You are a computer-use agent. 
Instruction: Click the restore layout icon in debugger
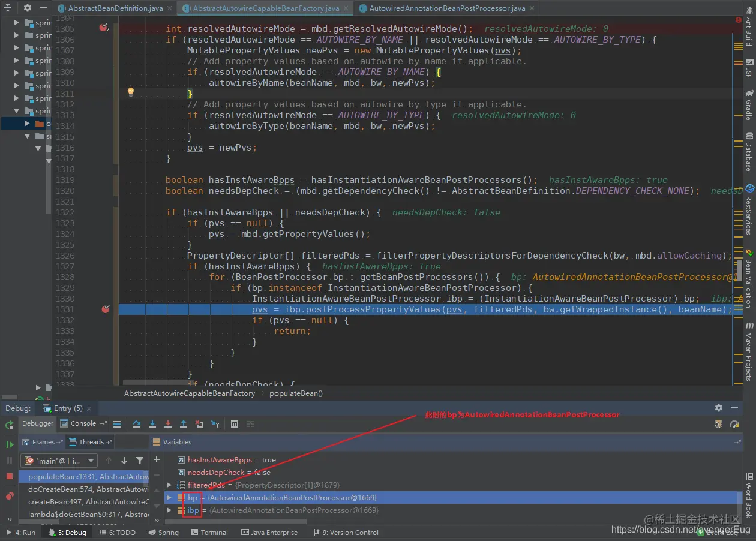point(719,424)
